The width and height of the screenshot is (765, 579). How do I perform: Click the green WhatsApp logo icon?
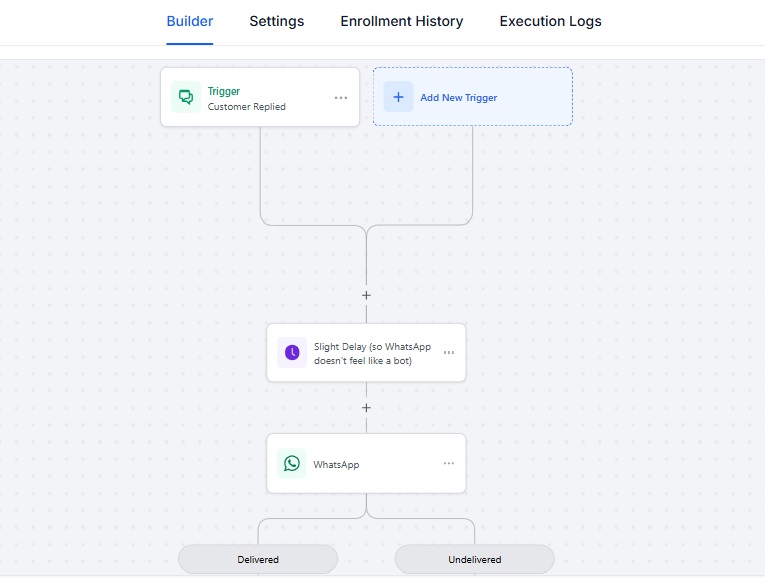pos(292,463)
